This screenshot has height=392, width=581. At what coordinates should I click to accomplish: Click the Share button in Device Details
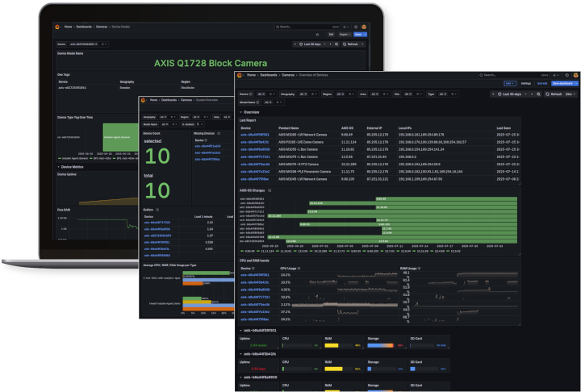coord(358,35)
